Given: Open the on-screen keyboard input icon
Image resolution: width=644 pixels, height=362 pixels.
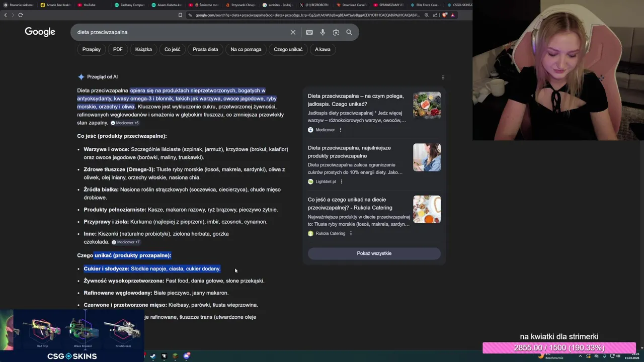Looking at the screenshot, I should 309,32.
